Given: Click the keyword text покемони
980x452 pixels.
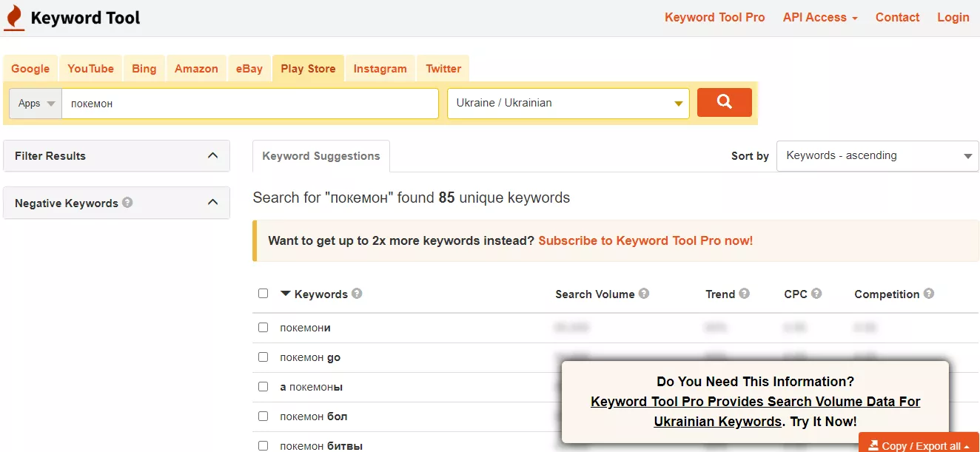Looking at the screenshot, I should click(x=305, y=327).
